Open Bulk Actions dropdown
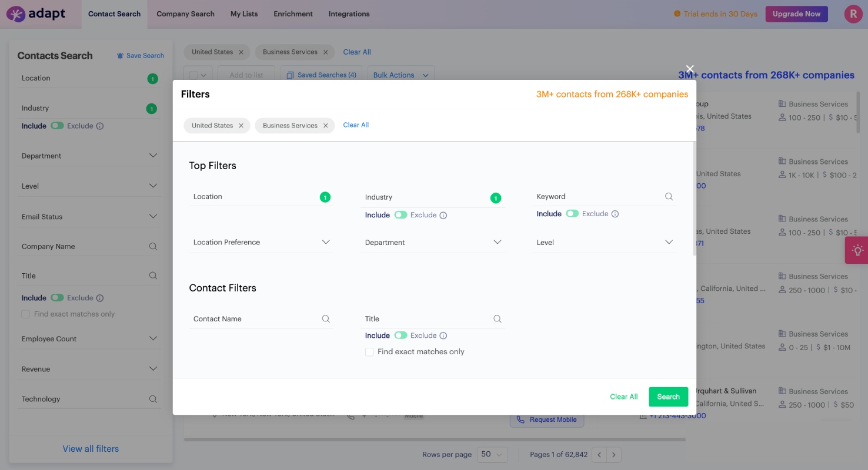Screen dimensions: 868x470 pyautogui.click(x=402, y=75)
